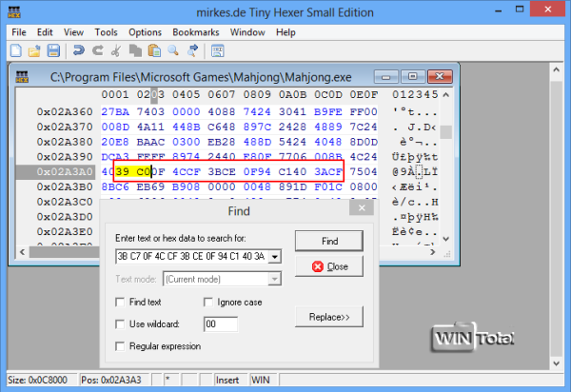Click the Find magnifier toolbar icon
Viewport: 571px width, 392px height.
click(x=173, y=50)
